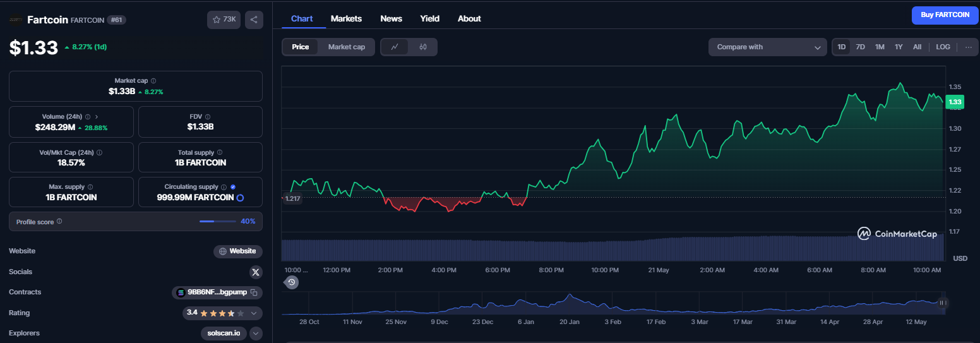Click the circulating supply progress ring icon
Viewport: 980px width, 343px height.
[240, 198]
